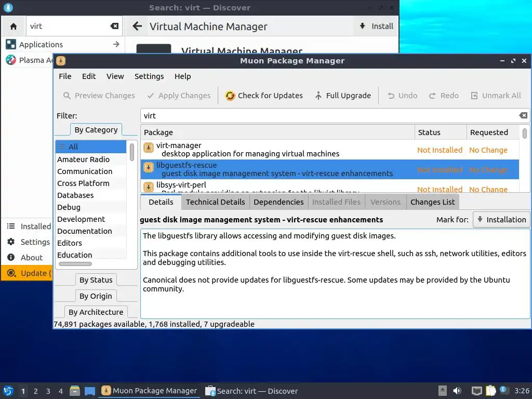This screenshot has height=399, width=532.
Task: Switch to virtual desktop 3
Action: (x=48, y=391)
